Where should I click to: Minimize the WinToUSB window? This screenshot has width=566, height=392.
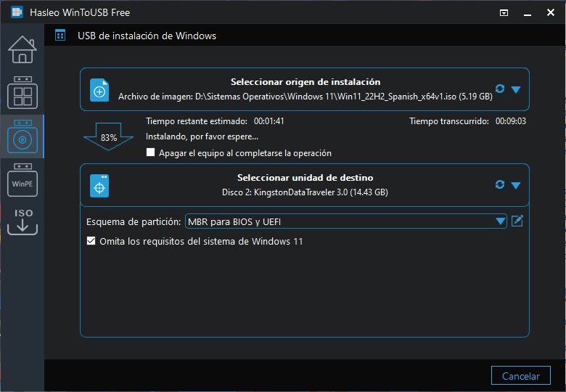[x=528, y=13]
